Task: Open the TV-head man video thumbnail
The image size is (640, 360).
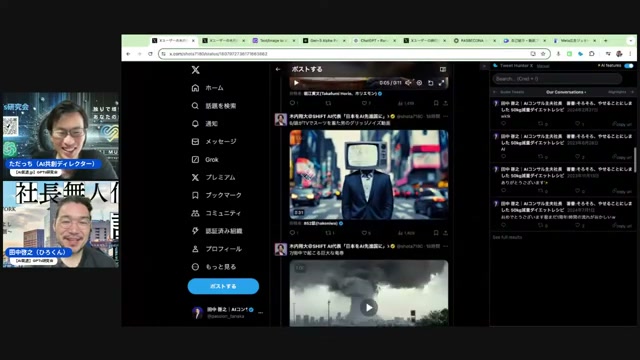Action: pyautogui.click(x=369, y=174)
